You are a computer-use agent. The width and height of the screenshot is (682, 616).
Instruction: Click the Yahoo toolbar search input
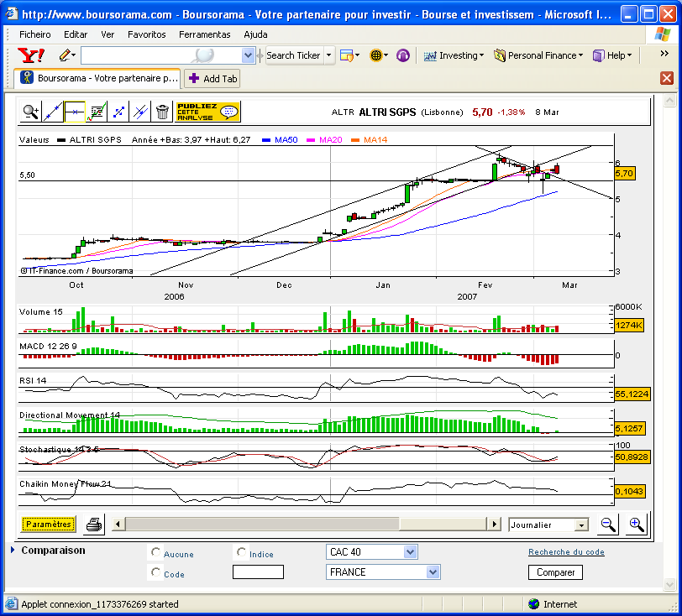tap(161, 55)
